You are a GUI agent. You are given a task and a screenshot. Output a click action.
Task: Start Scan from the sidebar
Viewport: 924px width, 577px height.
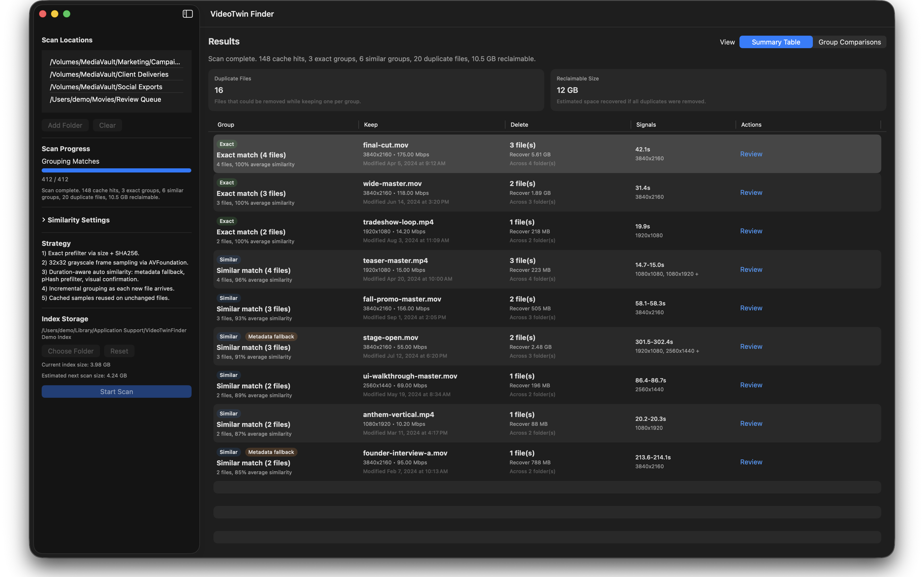point(116,391)
